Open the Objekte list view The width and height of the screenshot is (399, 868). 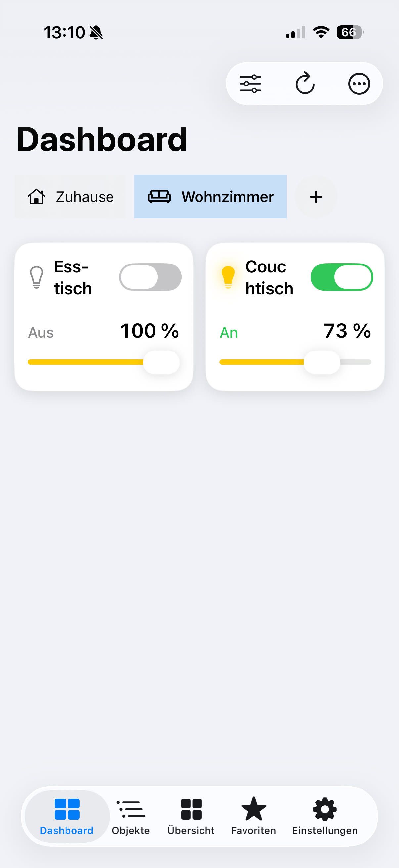pyautogui.click(x=131, y=817)
